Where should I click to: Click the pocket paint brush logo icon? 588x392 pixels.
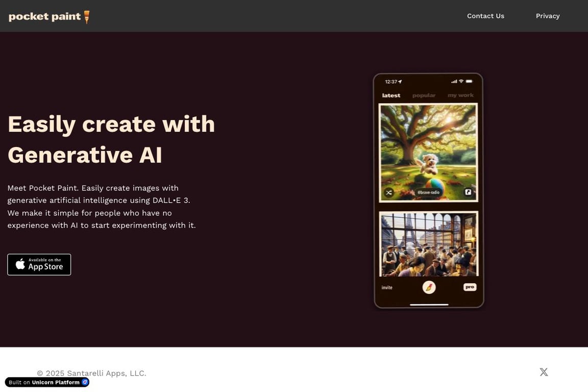(x=87, y=17)
